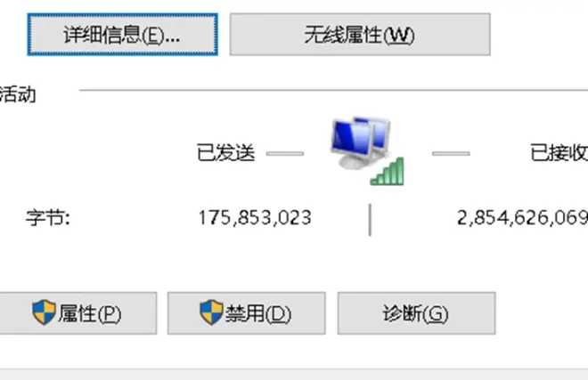Run diagnostics with 诊断(G) button
Viewport: 588px width, 380px height.
tap(417, 313)
